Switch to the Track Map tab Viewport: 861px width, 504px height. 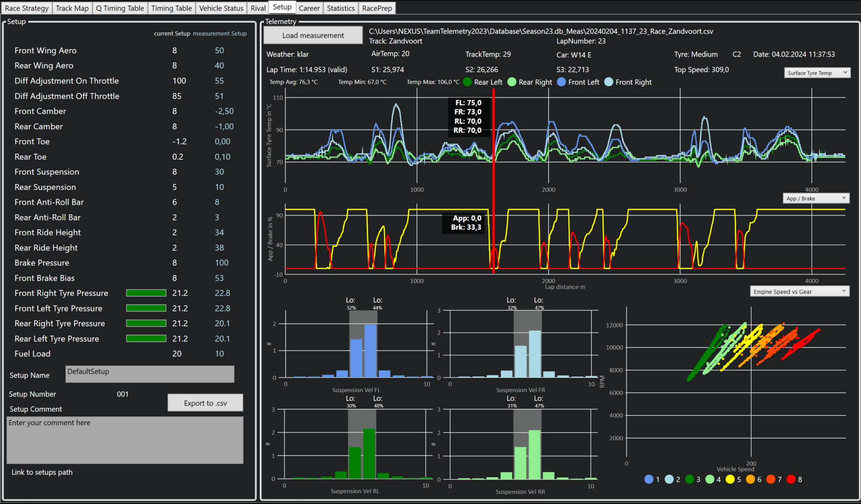pos(72,8)
